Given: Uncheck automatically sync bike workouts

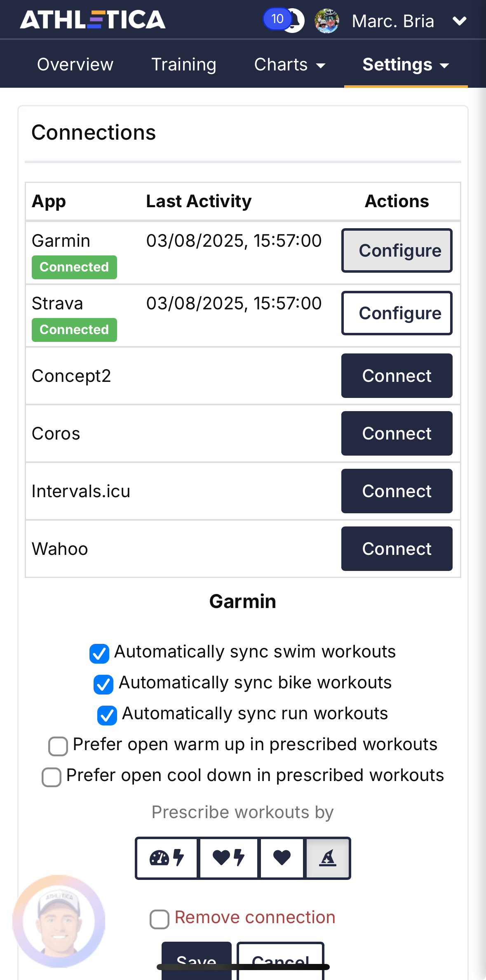Looking at the screenshot, I should 103,684.
